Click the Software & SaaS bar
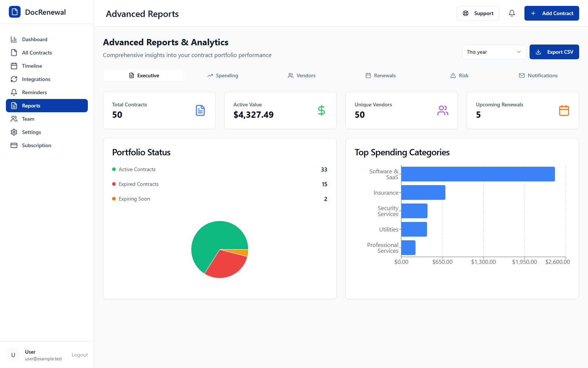The height and width of the screenshot is (368, 588). click(478, 174)
